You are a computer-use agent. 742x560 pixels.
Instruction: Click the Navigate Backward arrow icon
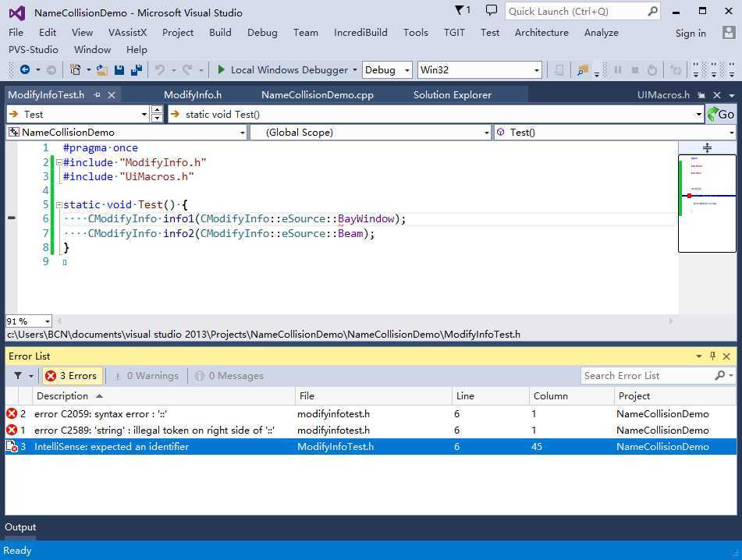[x=25, y=70]
